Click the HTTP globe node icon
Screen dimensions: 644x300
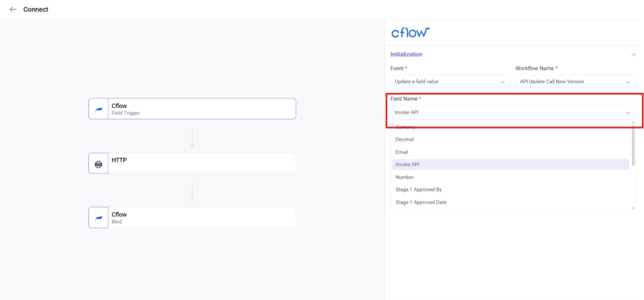pos(98,164)
